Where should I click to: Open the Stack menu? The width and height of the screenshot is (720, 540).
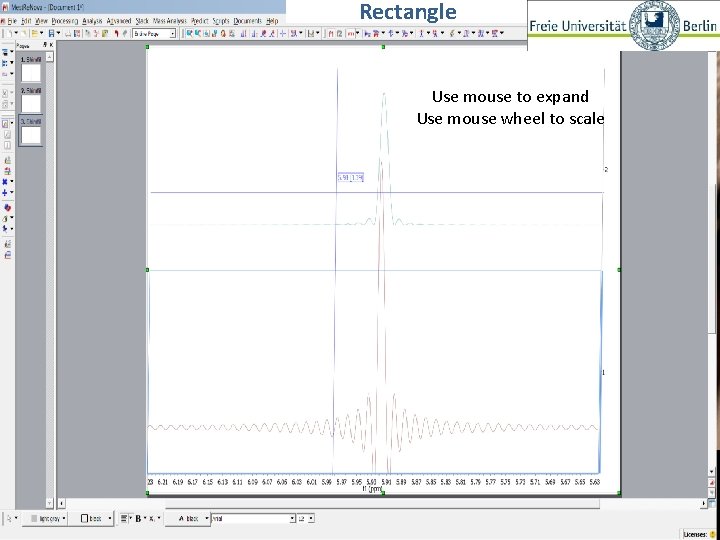[142, 21]
